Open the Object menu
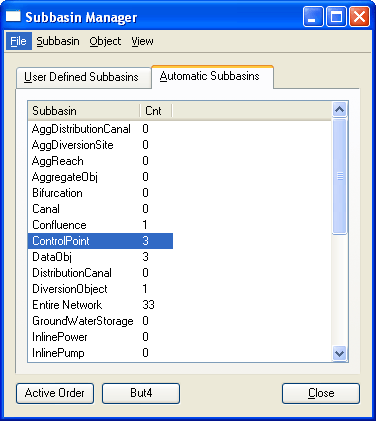376x421 pixels. click(x=105, y=41)
